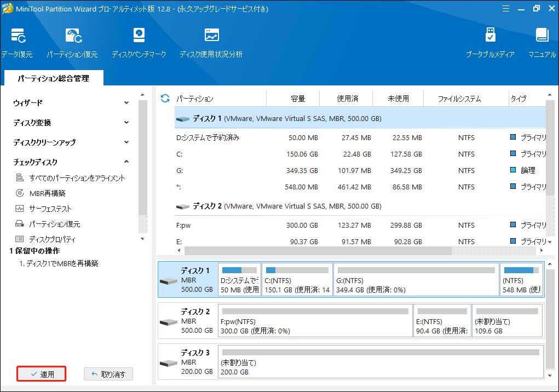Select the ディスク 3 drive icon in disk map
This screenshot has width=559, height=392.
169,363
